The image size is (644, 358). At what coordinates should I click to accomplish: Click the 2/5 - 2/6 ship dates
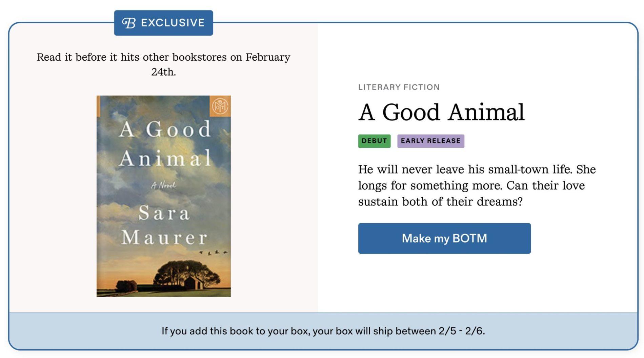(x=461, y=331)
